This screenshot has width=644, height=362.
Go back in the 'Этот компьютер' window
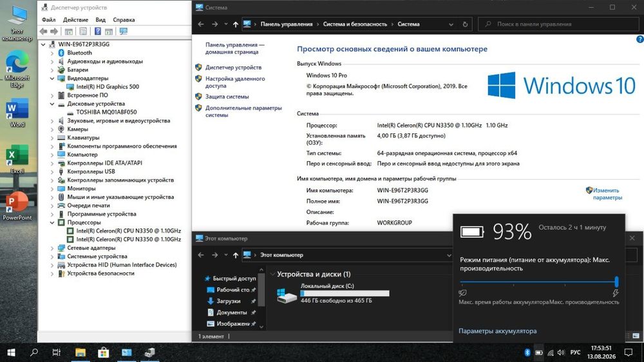(x=201, y=255)
